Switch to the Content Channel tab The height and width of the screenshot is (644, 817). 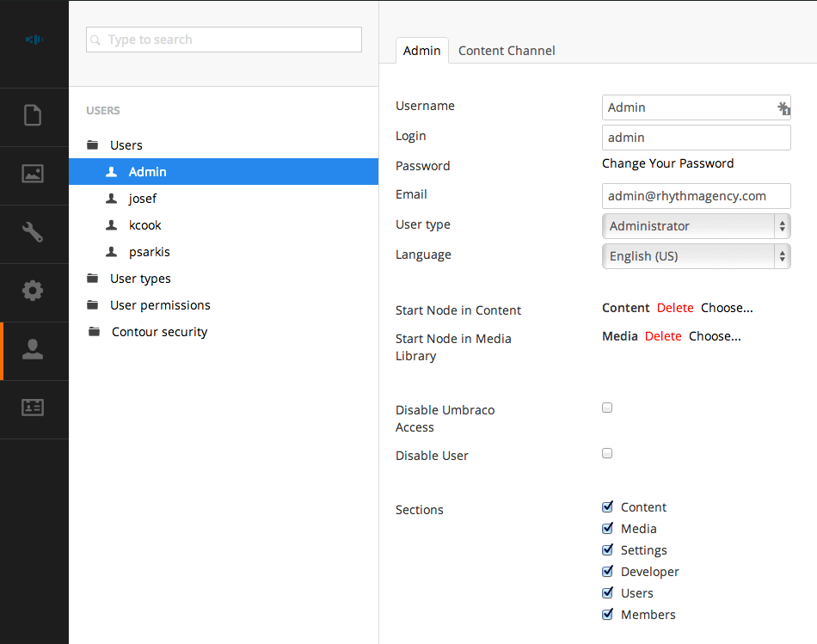tap(507, 51)
